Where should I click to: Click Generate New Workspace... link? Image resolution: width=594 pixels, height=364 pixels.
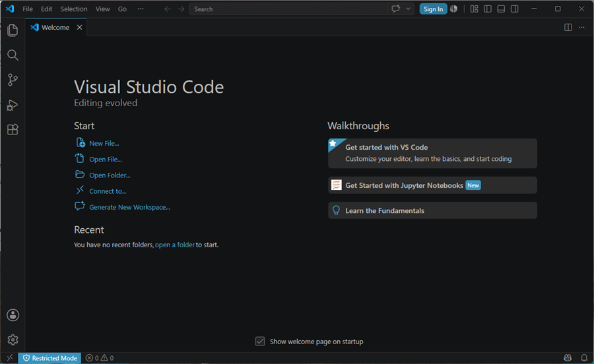point(129,207)
